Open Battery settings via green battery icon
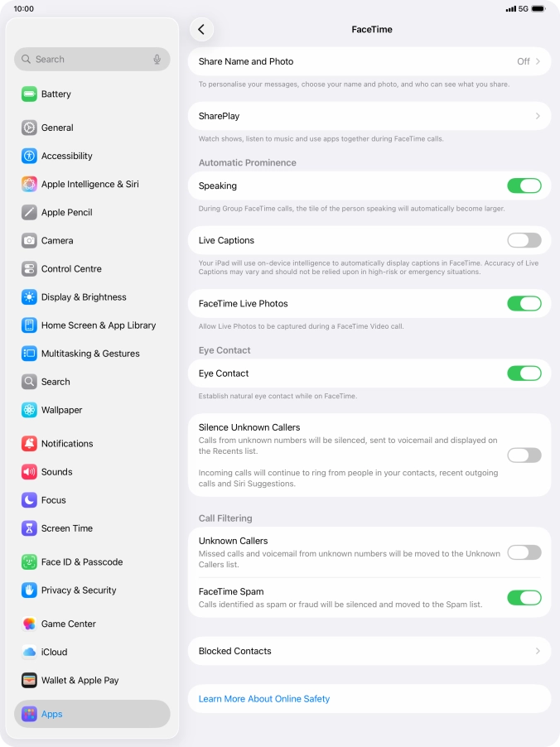Image resolution: width=560 pixels, height=747 pixels. point(29,94)
